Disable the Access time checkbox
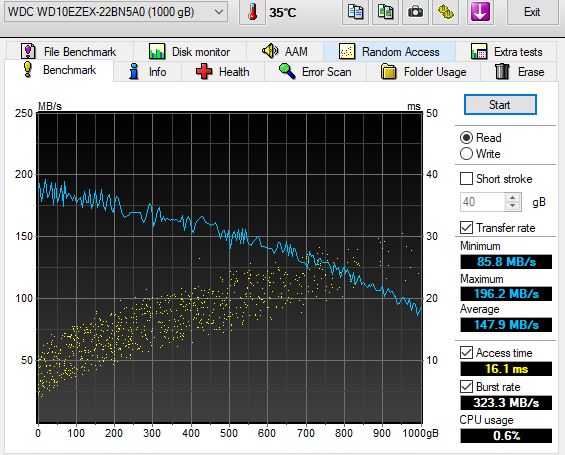The height and width of the screenshot is (455, 565). pos(466,352)
